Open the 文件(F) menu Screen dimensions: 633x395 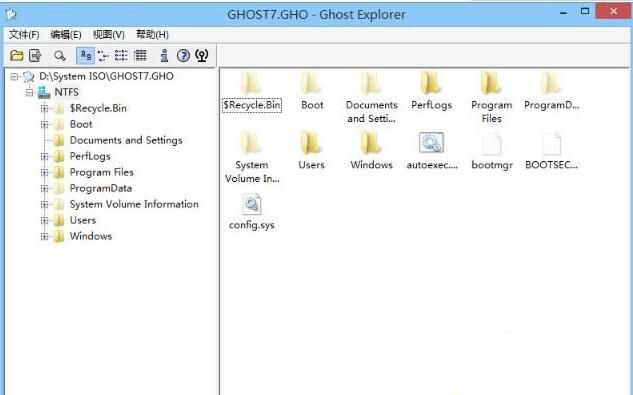[x=24, y=35]
